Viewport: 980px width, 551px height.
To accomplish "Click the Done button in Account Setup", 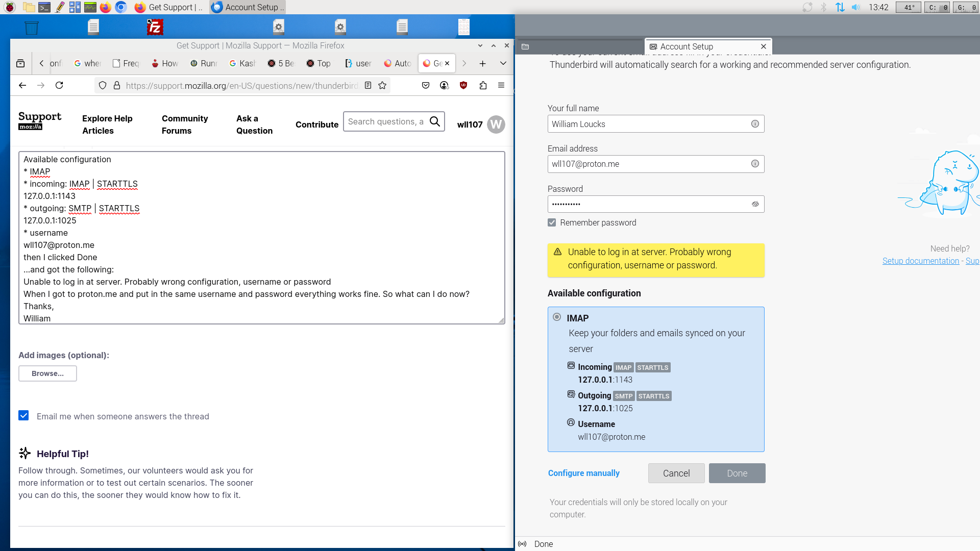I will 737,473.
